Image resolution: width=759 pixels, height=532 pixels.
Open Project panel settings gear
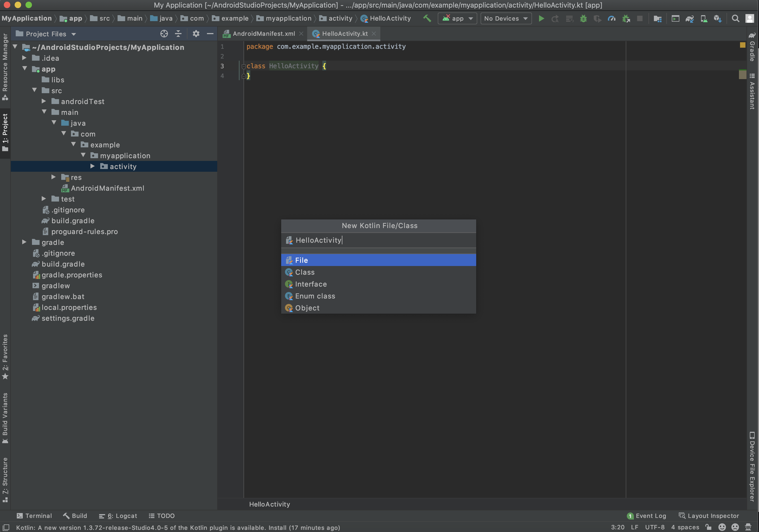pos(196,34)
